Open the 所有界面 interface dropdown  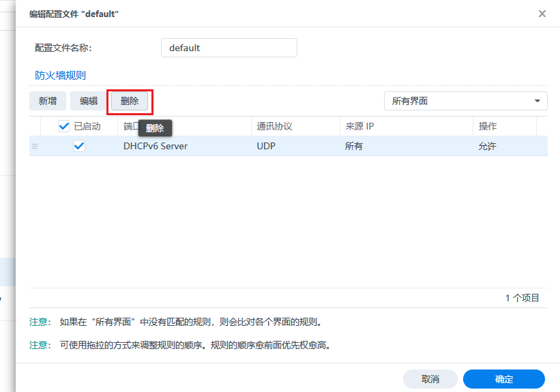[465, 101]
